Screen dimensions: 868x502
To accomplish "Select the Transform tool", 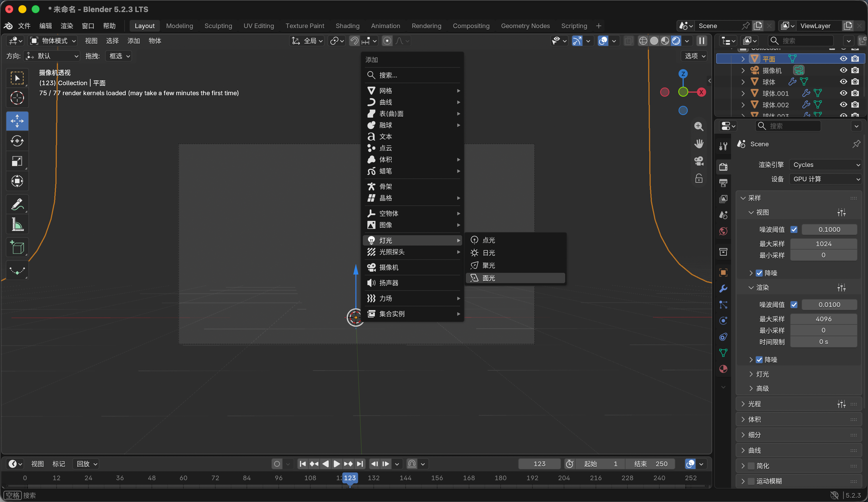I will [x=17, y=181].
